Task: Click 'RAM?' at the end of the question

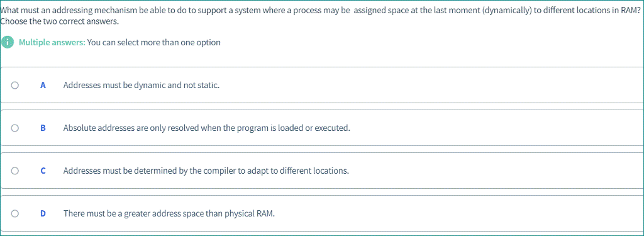Action: point(633,11)
